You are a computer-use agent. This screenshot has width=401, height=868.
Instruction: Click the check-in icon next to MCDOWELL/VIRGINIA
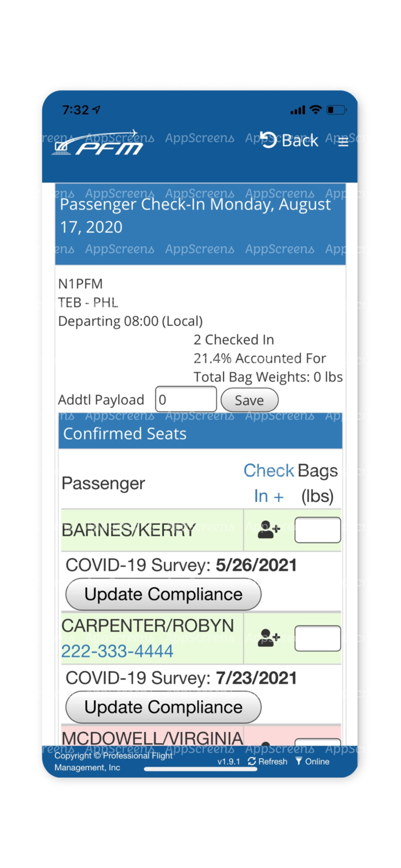(x=267, y=742)
